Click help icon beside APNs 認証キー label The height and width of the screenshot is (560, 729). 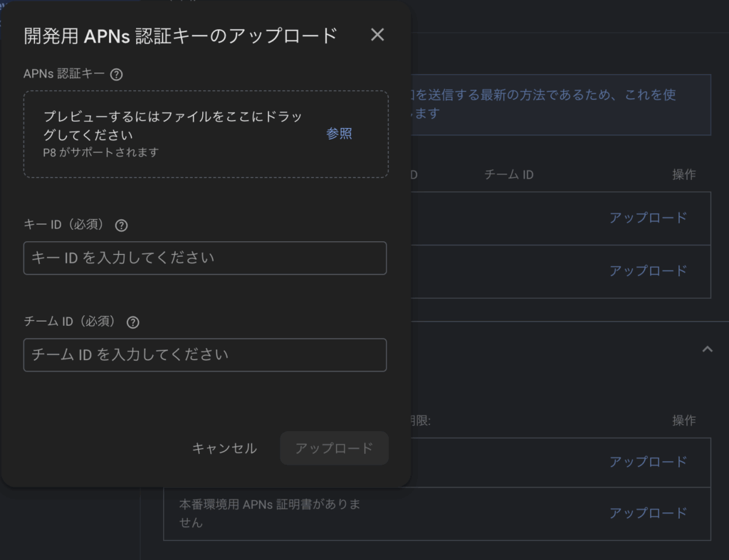pyautogui.click(x=117, y=74)
